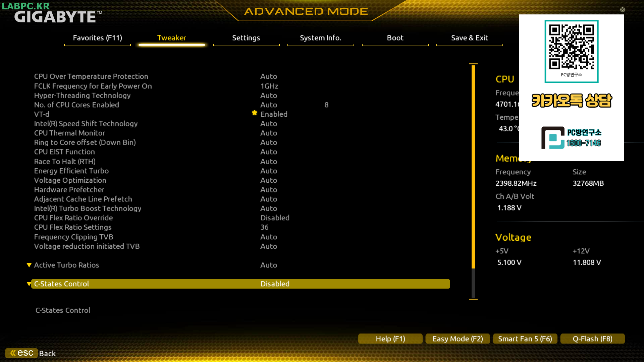Open the Boot tab
Viewport: 644px width, 362px height.
[395, 38]
